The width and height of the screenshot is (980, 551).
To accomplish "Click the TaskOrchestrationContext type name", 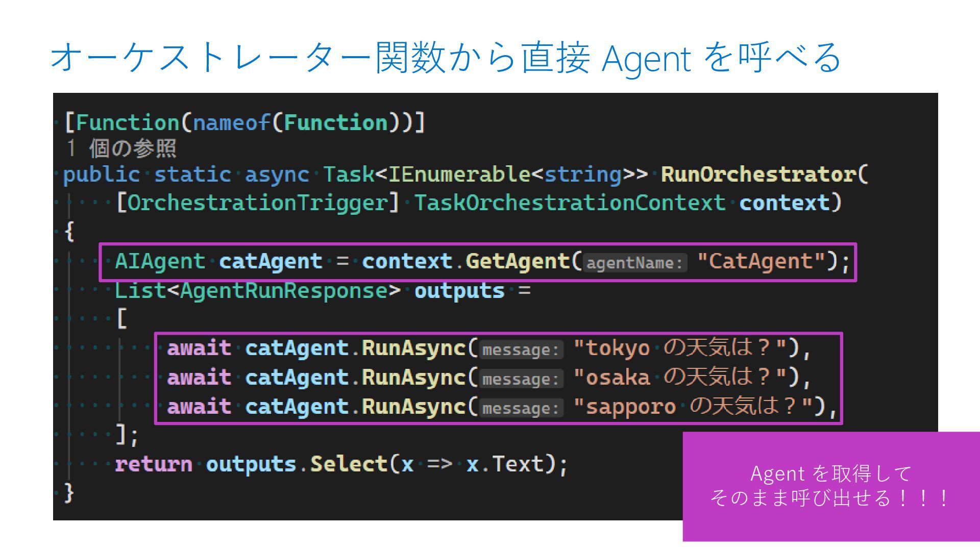I will (x=569, y=203).
